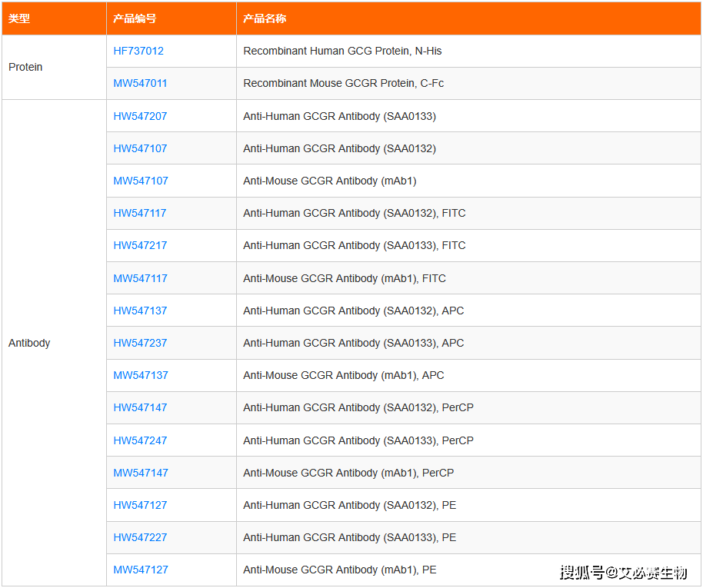Follow the MW547127 link
The height and width of the screenshot is (588, 703).
141,570
